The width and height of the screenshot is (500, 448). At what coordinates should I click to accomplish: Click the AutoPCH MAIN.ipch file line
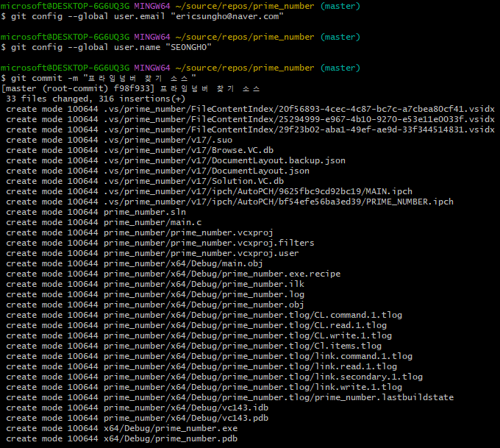(209, 191)
